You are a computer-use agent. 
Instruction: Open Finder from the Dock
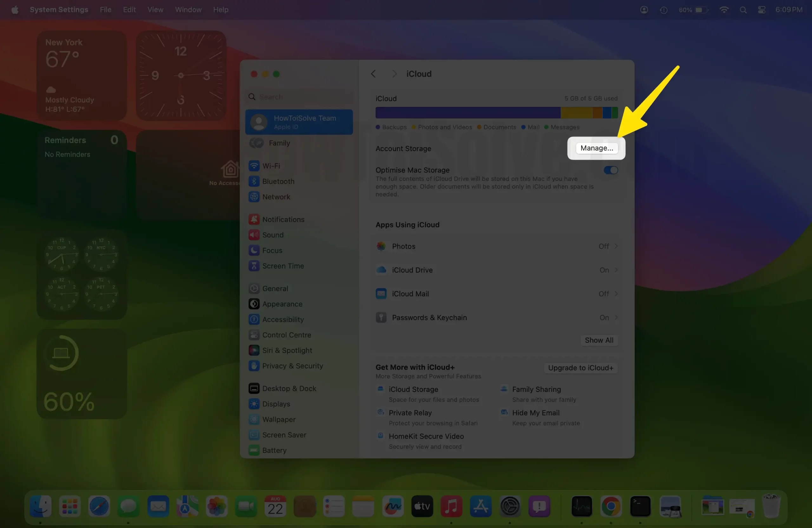tap(41, 506)
